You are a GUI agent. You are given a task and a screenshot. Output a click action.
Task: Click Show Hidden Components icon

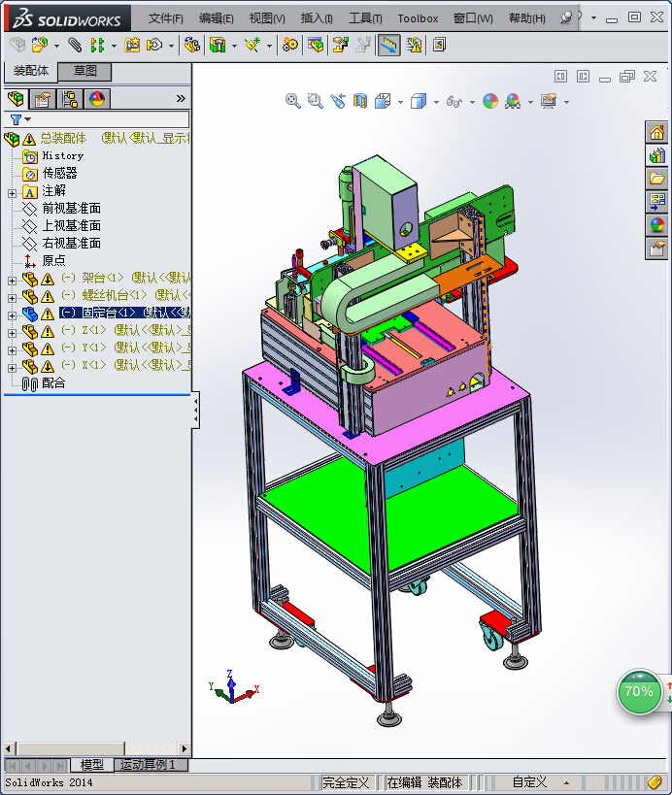tap(192, 45)
